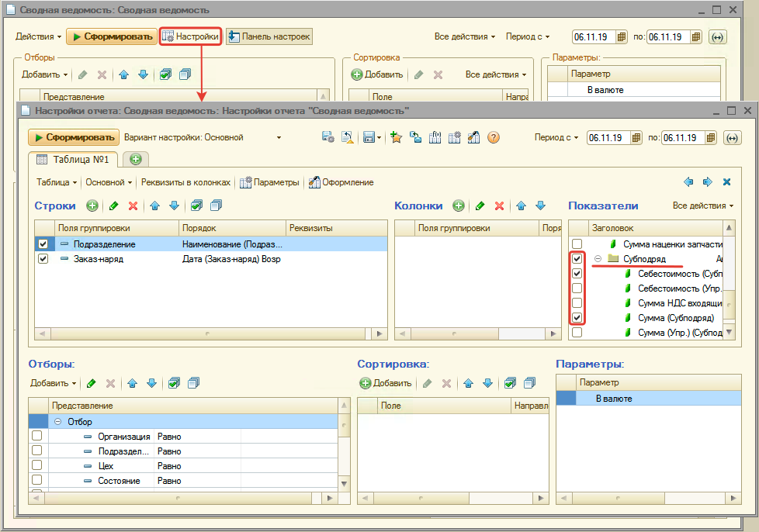This screenshot has height=532, width=759.
Task: Click document-with-arrow restore settings icon
Action: tap(347, 137)
